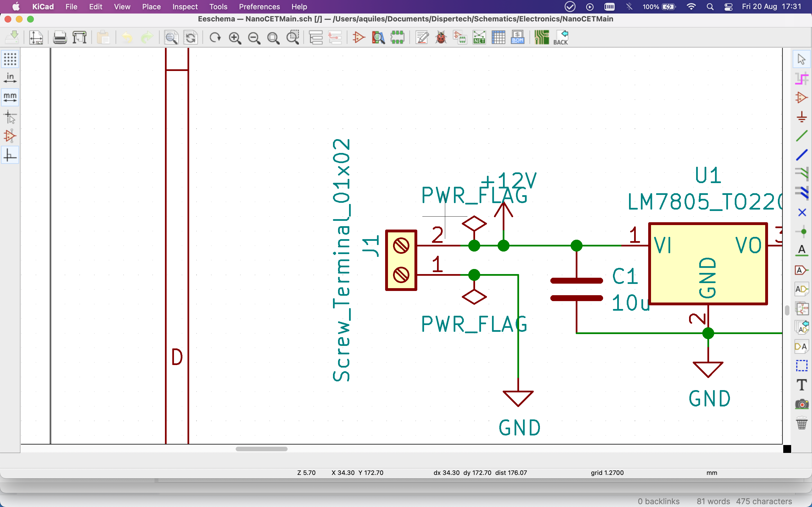Open the Wi-Fi status menu

pyautogui.click(x=691, y=7)
